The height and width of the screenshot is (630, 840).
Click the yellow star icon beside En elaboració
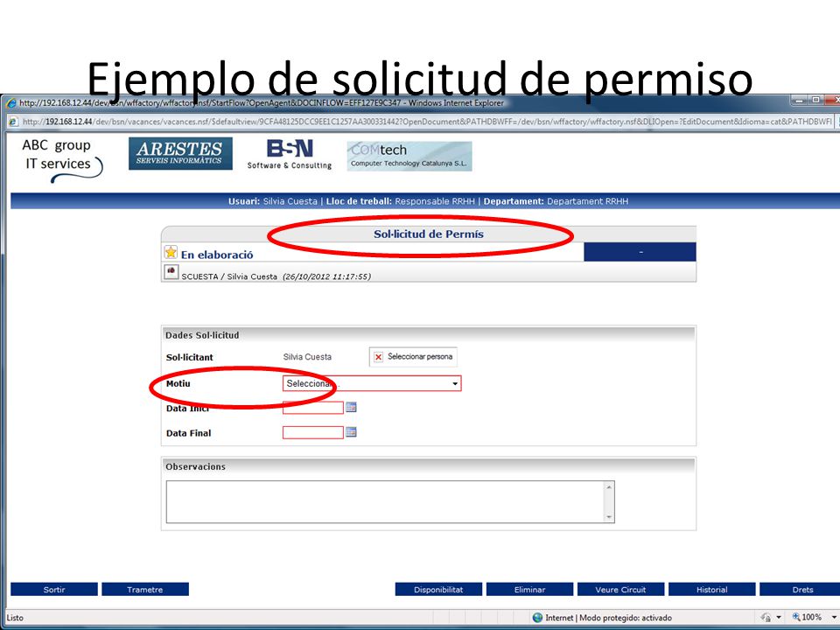(171, 252)
